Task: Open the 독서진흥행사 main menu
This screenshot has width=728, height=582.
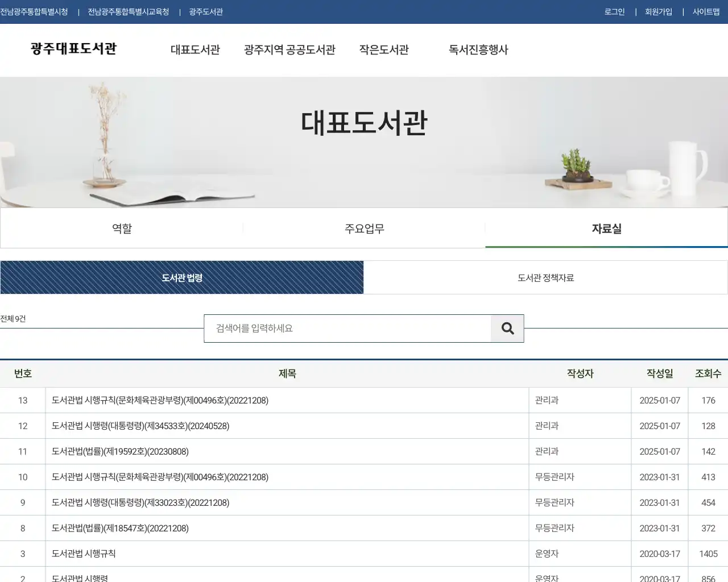Action: point(478,50)
